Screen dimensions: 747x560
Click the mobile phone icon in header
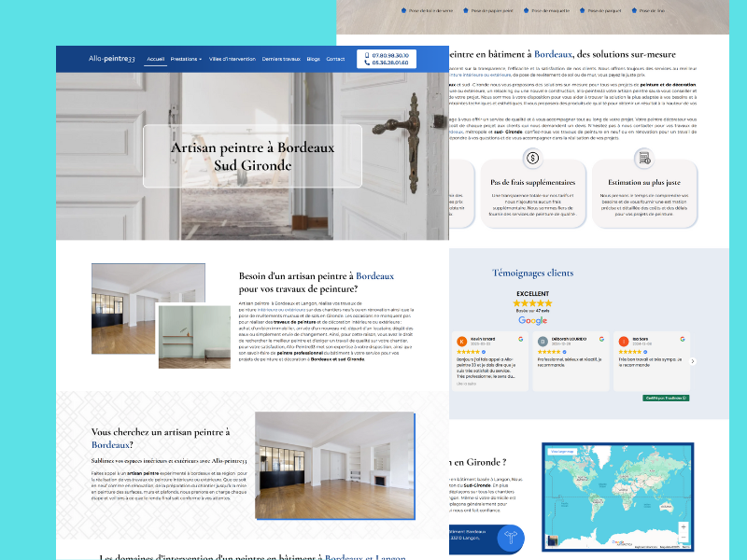(x=367, y=55)
